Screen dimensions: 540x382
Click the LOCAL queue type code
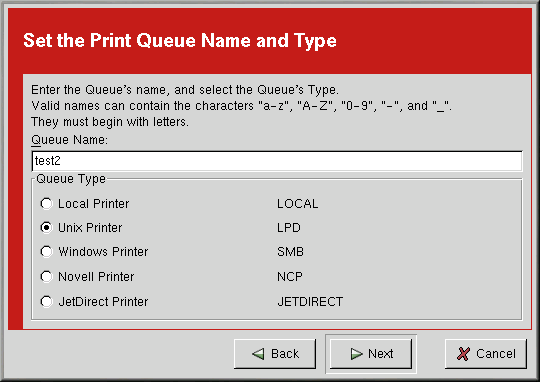[298, 204]
